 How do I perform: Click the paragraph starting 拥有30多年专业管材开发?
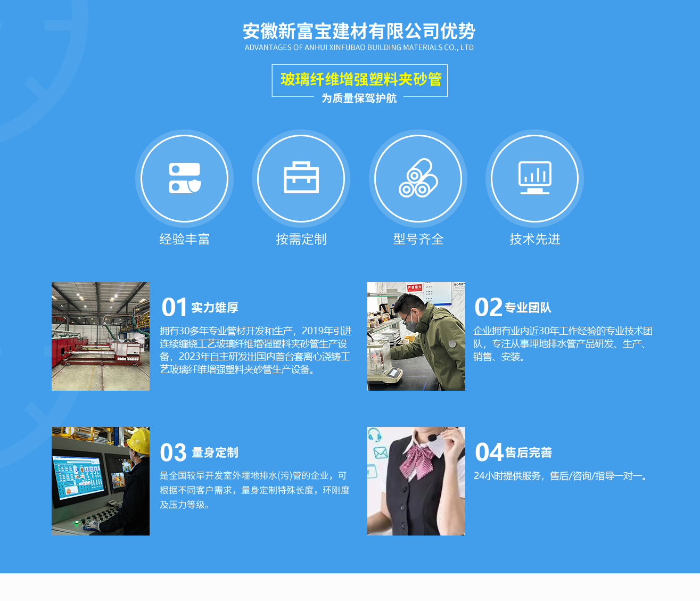click(256, 350)
